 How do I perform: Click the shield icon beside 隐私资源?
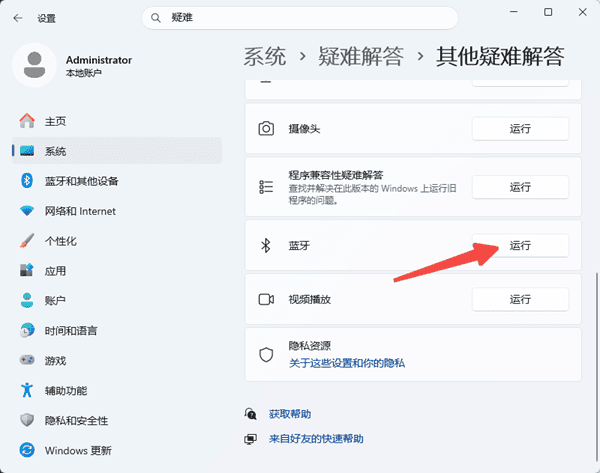(266, 354)
